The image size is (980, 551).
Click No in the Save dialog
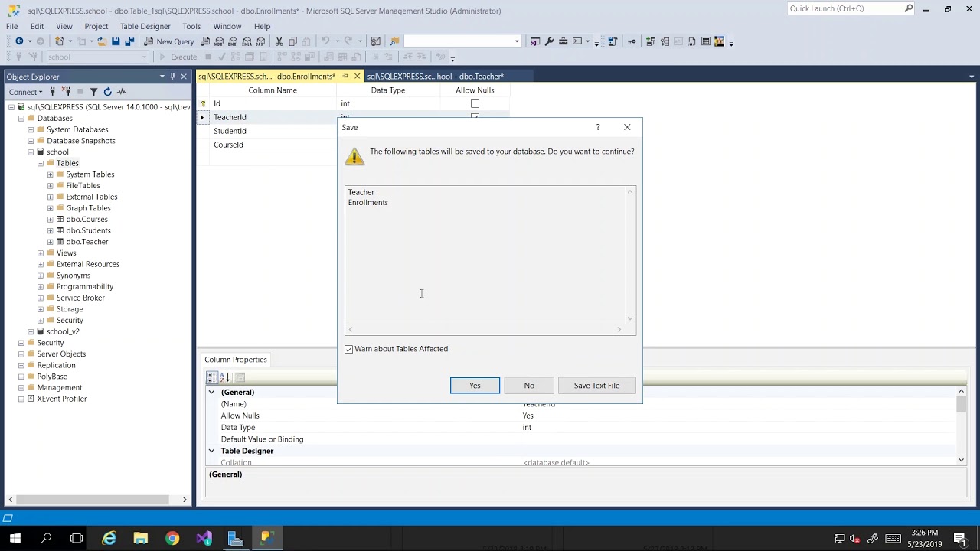pos(529,386)
